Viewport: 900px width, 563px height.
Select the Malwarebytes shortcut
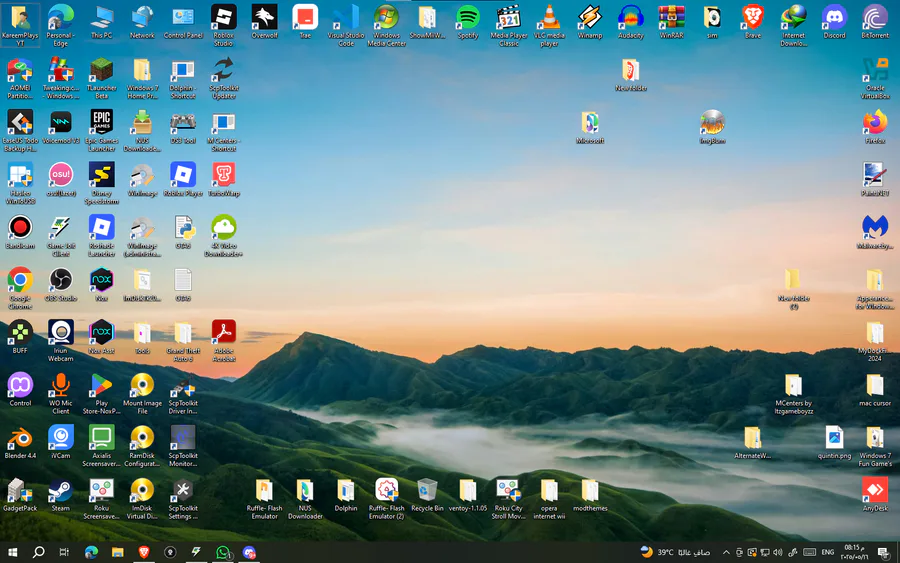[875, 232]
